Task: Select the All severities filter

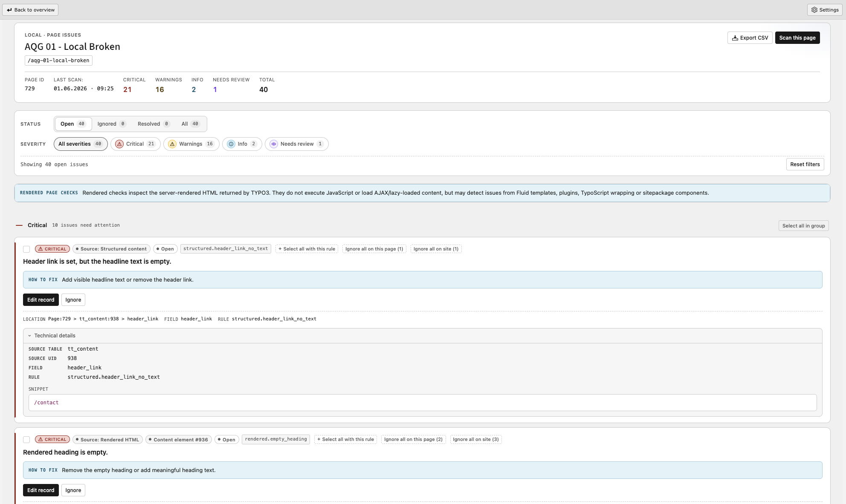Action: [x=81, y=144]
